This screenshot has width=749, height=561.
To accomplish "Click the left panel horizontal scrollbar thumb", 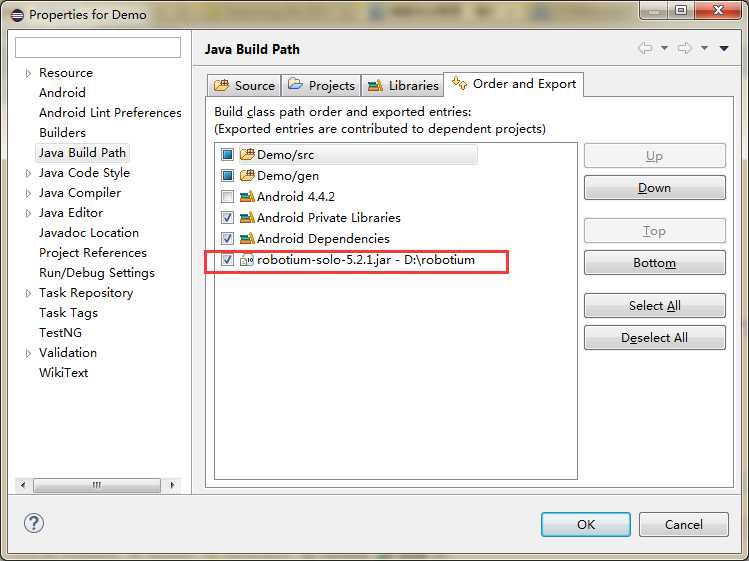I will click(97, 485).
